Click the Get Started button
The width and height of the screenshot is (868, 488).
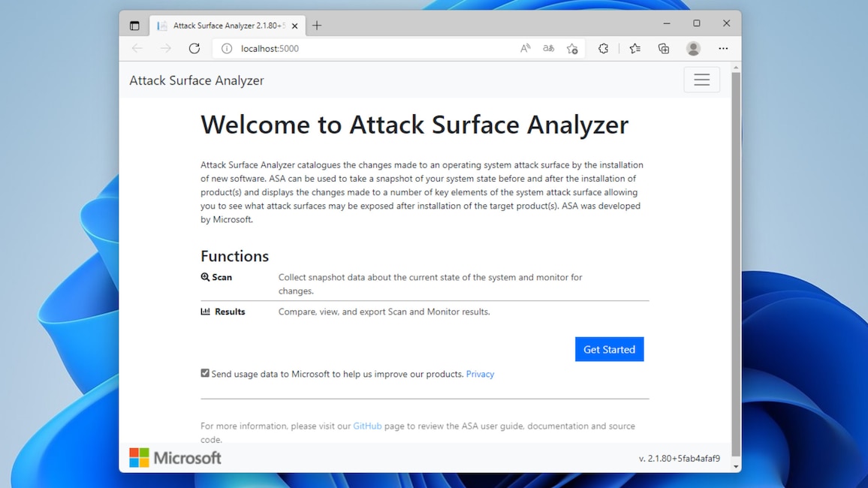[x=610, y=349]
